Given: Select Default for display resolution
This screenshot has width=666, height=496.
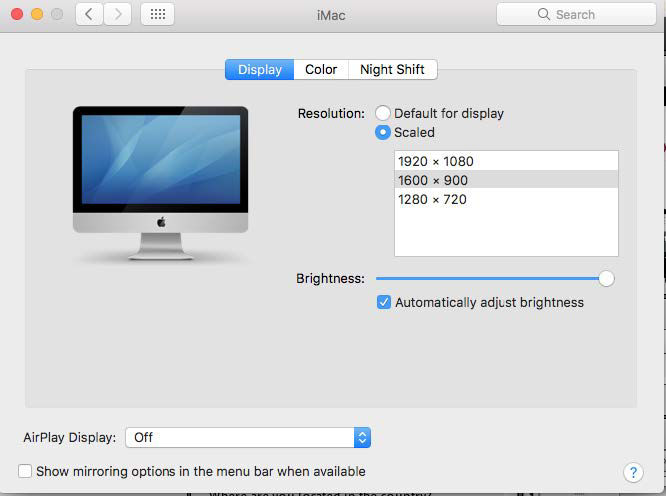Looking at the screenshot, I should 383,113.
